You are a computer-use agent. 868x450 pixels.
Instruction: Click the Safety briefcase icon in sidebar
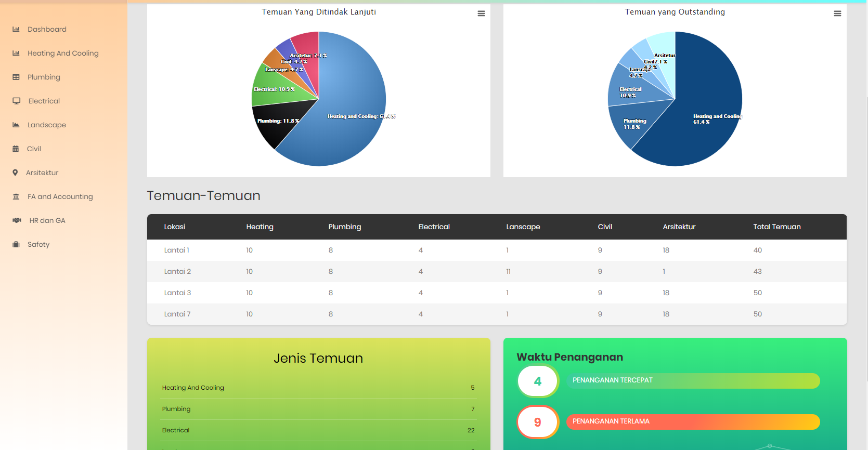coord(16,245)
